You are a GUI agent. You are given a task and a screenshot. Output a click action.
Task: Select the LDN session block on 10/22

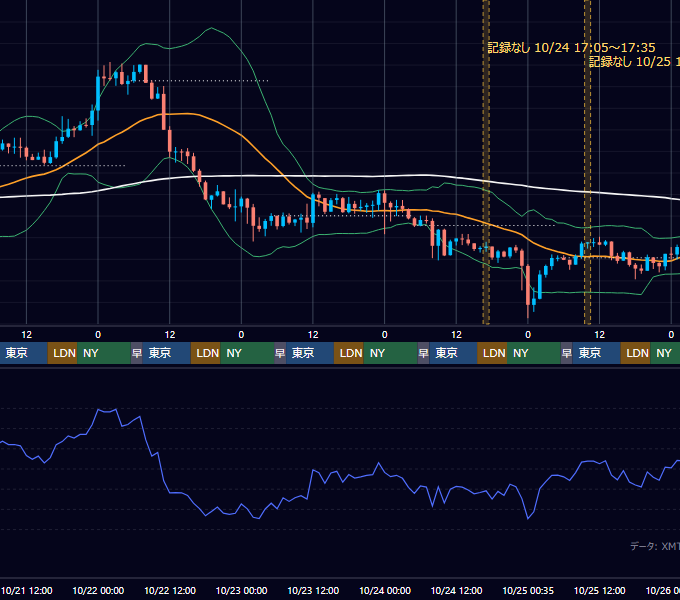click(x=206, y=353)
